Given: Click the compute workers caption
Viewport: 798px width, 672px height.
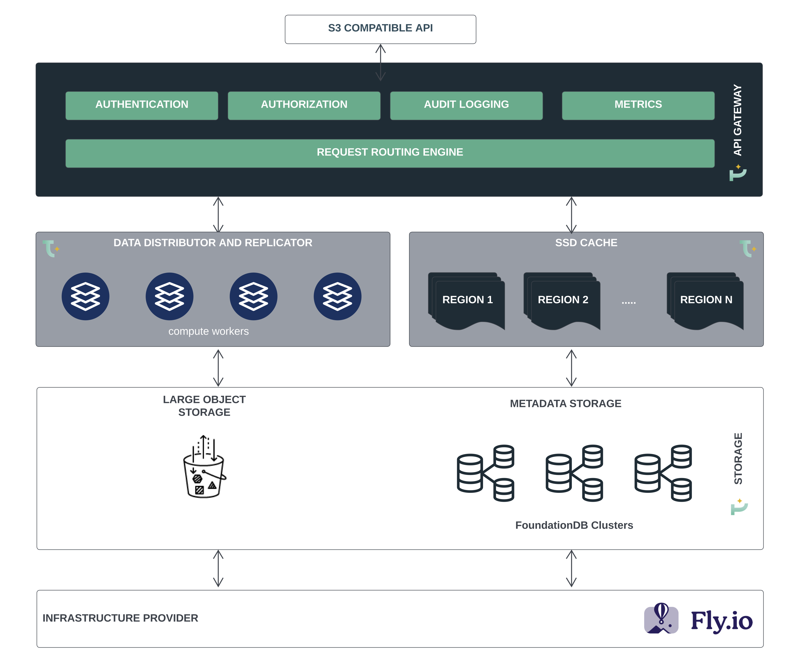Looking at the screenshot, I should [209, 331].
